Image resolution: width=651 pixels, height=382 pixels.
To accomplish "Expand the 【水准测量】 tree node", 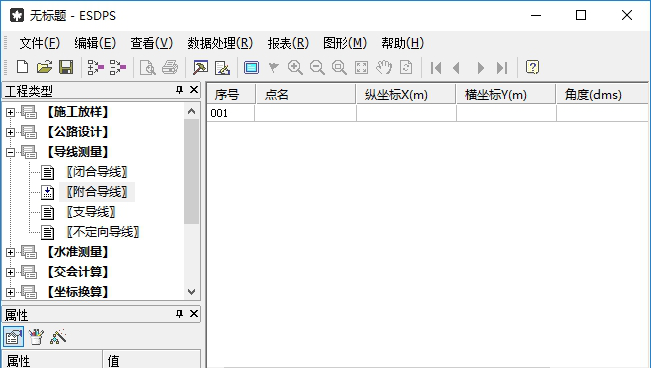I will (x=10, y=252).
